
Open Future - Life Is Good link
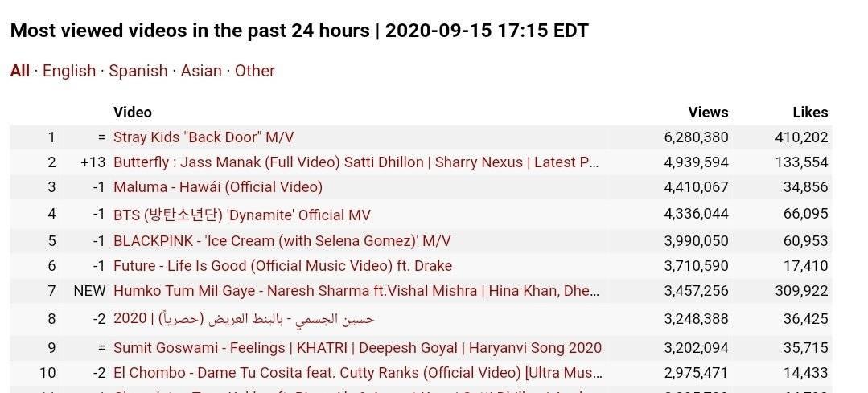(x=283, y=266)
